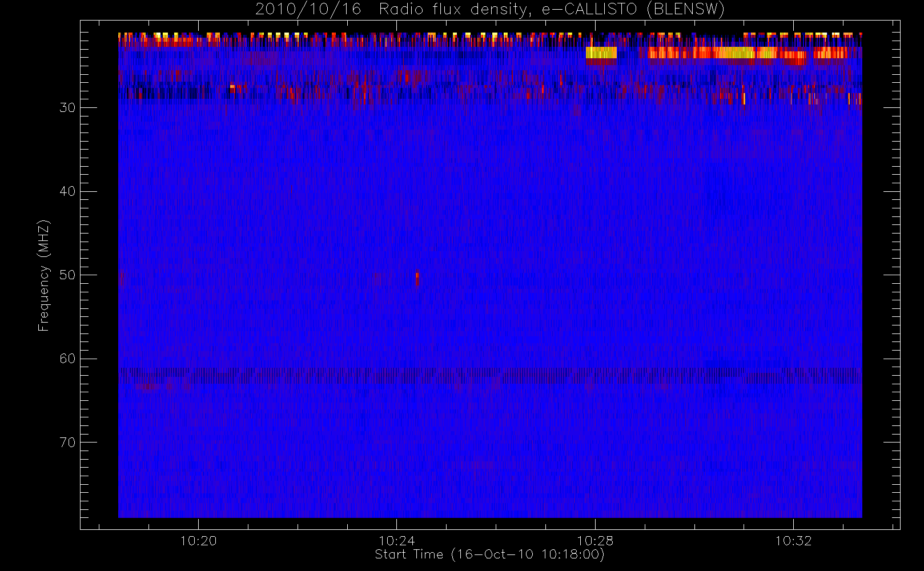Click the 10:32 time tick label
The image size is (924, 571).
(793, 541)
